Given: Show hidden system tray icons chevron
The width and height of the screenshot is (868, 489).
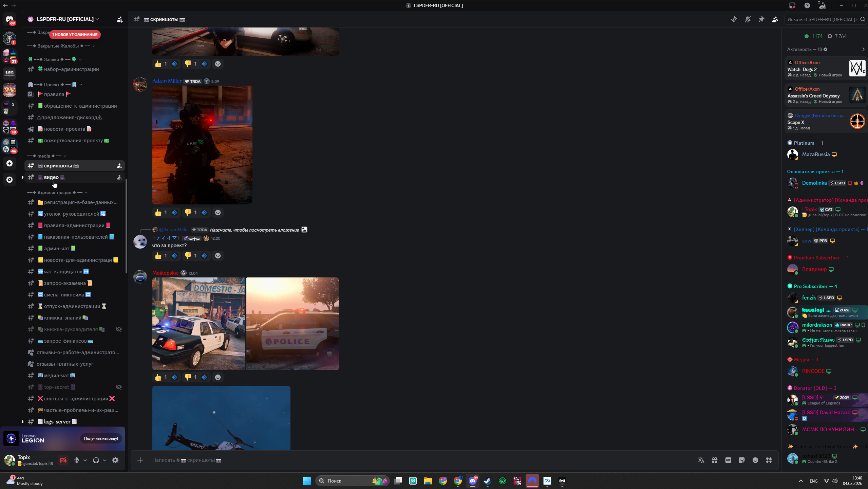Looking at the screenshot, I should [x=801, y=481].
